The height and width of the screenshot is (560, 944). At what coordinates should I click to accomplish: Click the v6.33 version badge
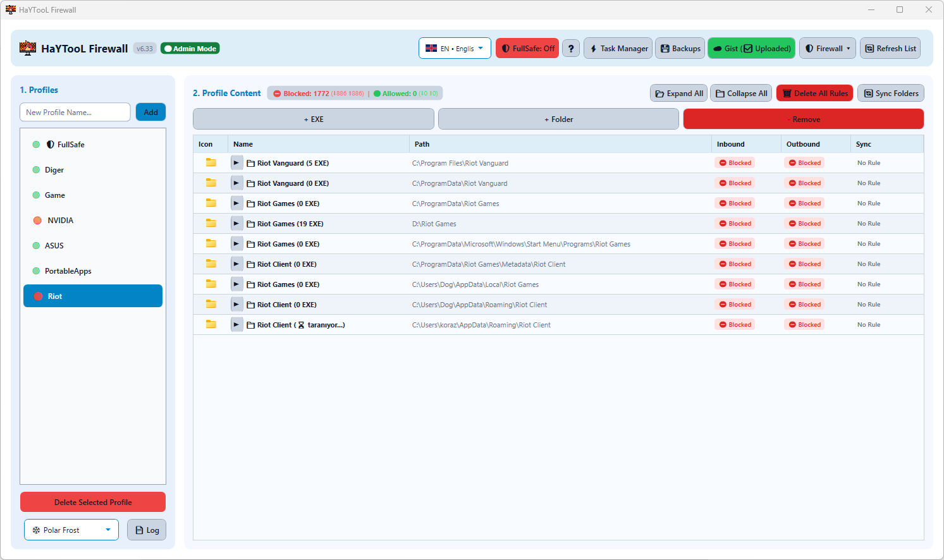point(145,49)
